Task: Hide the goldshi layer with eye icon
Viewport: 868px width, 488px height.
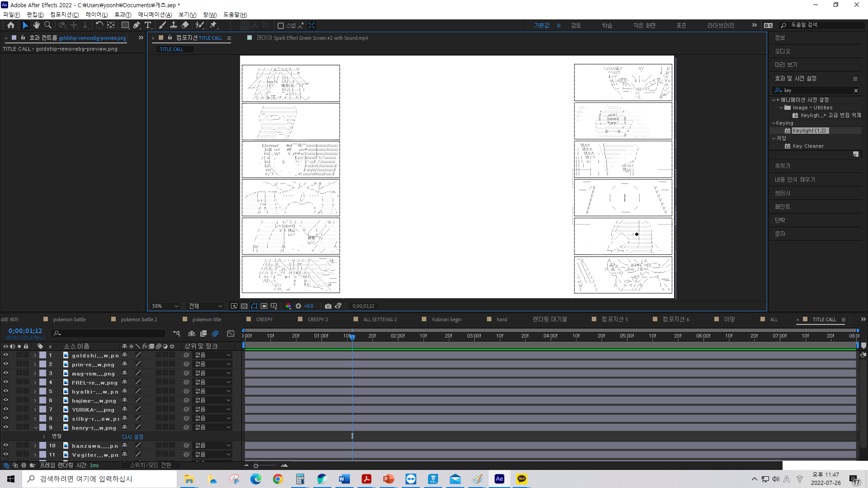Action: click(6, 355)
